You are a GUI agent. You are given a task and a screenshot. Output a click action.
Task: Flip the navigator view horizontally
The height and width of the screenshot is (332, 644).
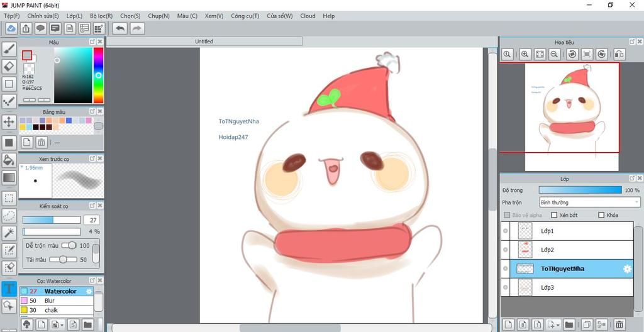click(619, 54)
